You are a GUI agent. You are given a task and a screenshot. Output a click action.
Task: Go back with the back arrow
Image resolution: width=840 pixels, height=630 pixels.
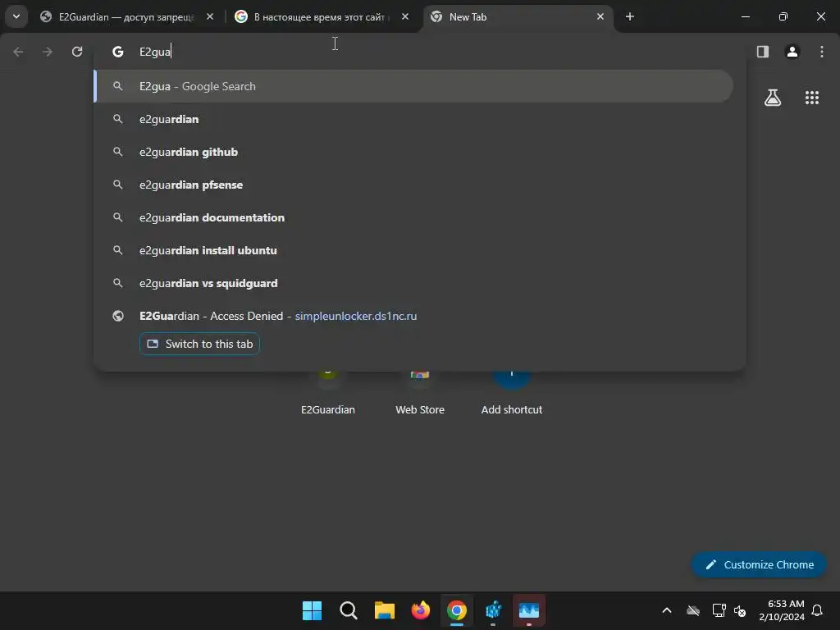(x=18, y=52)
